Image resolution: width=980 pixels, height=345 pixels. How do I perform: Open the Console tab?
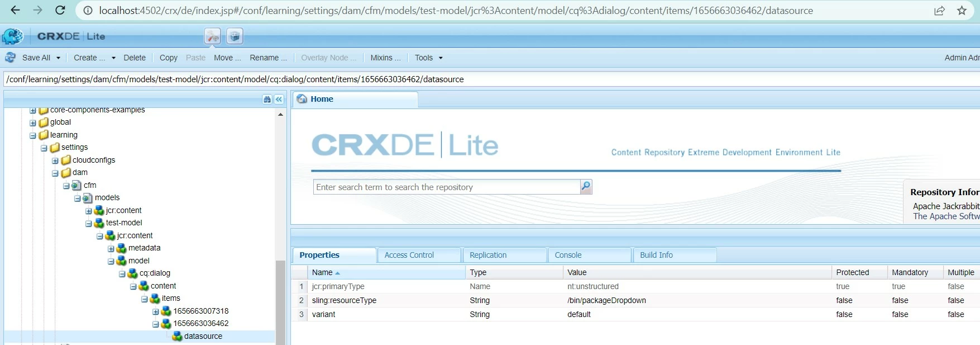tap(590, 255)
